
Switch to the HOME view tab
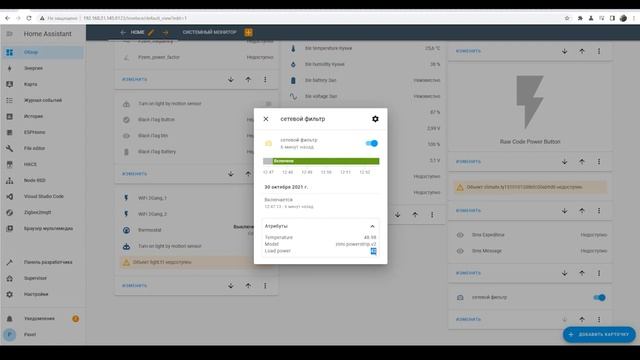(138, 32)
